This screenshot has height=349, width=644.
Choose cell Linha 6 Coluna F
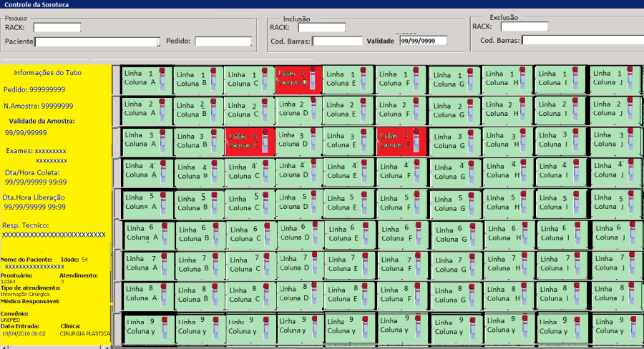[403, 235]
